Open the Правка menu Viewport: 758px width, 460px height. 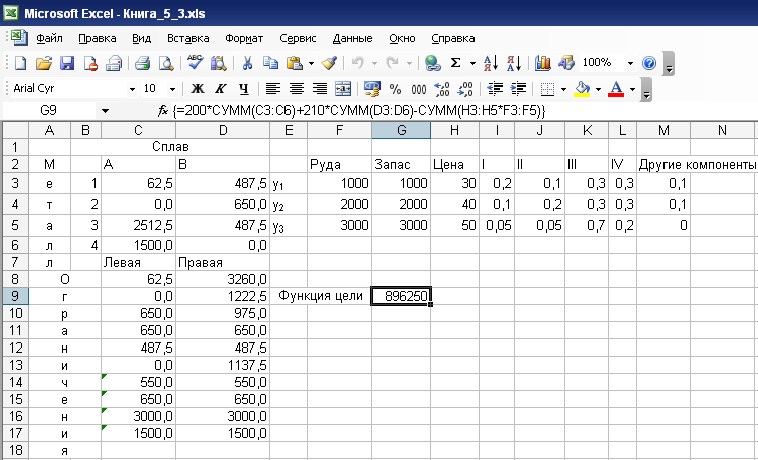[97, 38]
